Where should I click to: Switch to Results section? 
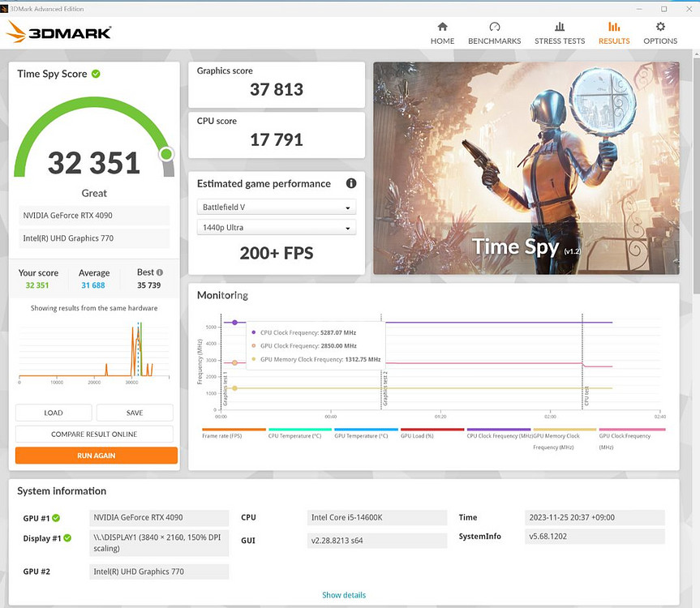tap(614, 33)
